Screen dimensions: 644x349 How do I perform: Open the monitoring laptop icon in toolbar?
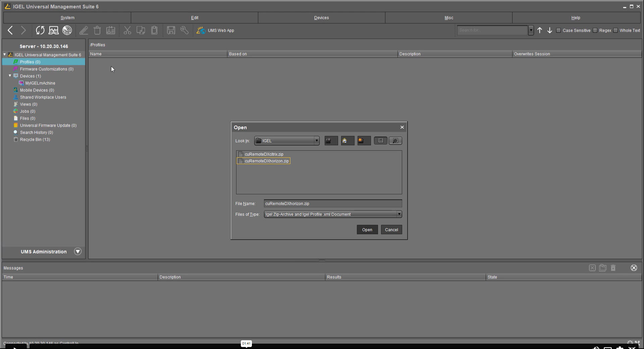54,31
